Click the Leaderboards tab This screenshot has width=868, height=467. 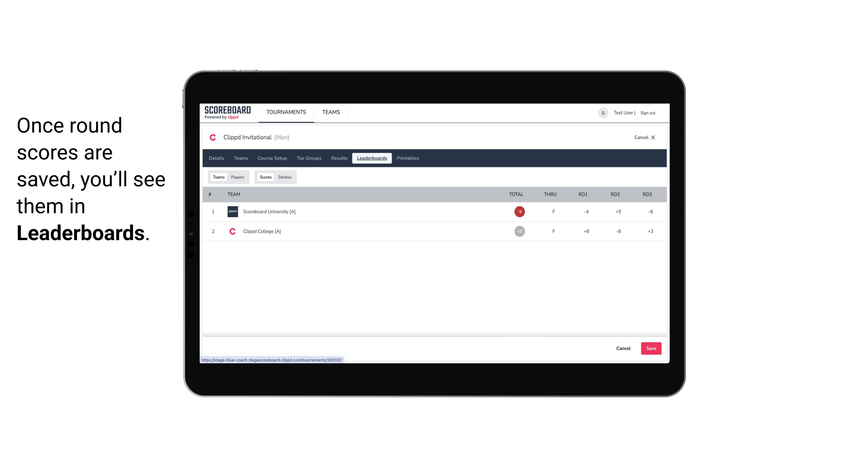(372, 158)
